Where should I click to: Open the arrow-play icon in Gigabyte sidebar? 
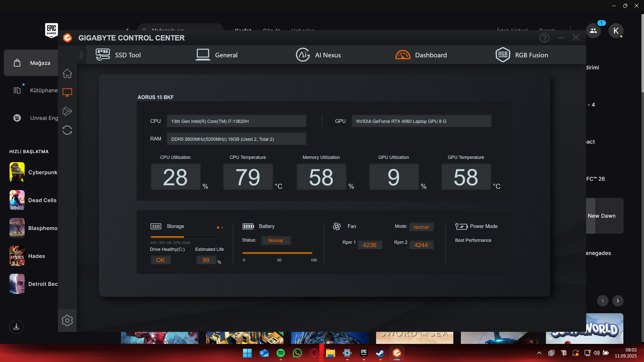(x=67, y=111)
